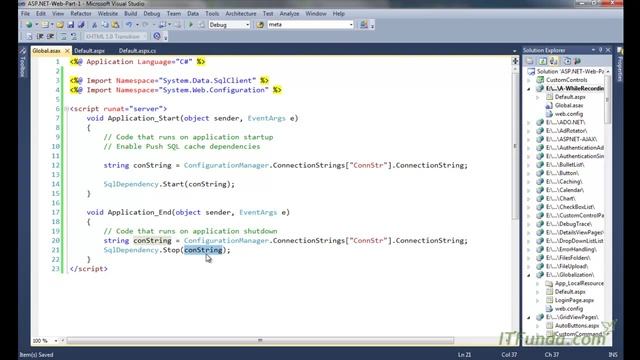This screenshot has width=640, height=360.
Task: Collapse the script block outline on line 6
Action: click(x=66, y=109)
